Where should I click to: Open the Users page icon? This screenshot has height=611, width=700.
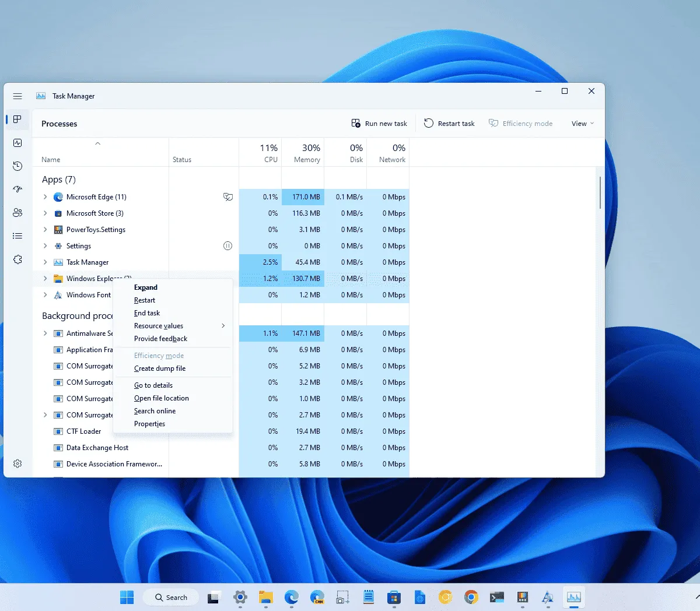[17, 213]
